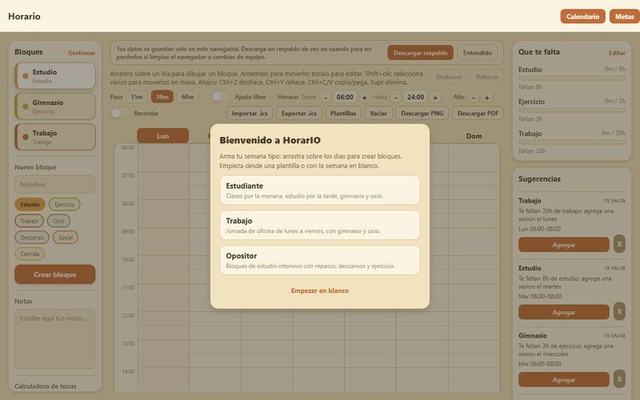This screenshot has width=640, height=400.
Task: Click the Trabajo block color dot
Action: coord(25,137)
